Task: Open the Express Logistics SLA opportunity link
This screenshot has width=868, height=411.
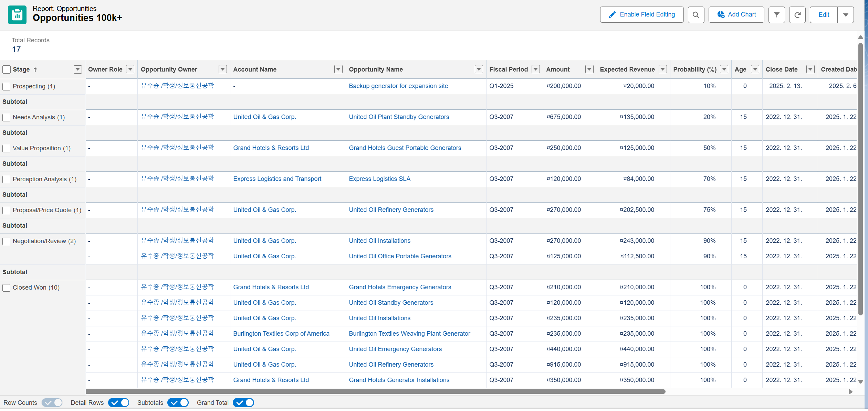Action: 379,179
